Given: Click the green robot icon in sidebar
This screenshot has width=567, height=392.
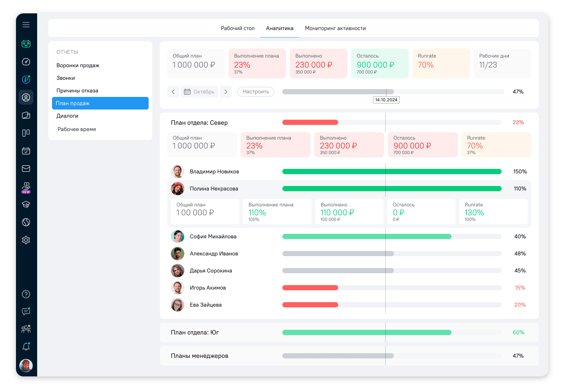Looking at the screenshot, I should [26, 44].
